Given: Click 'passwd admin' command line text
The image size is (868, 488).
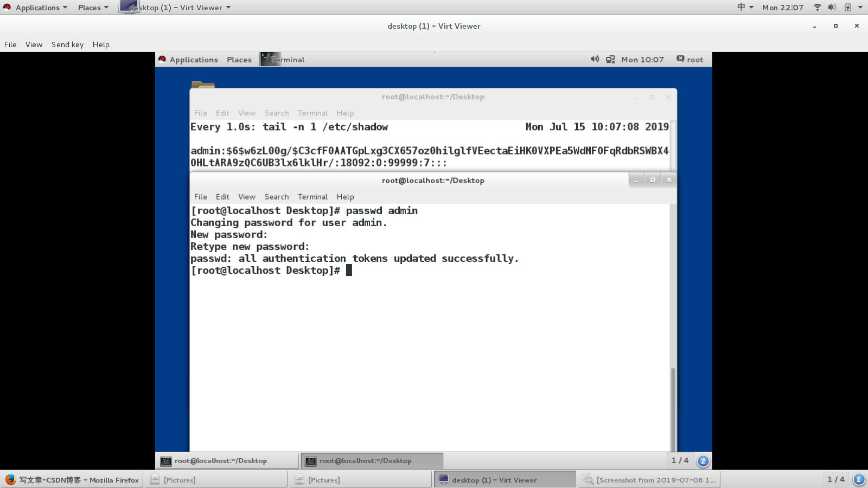Looking at the screenshot, I should click(x=382, y=210).
